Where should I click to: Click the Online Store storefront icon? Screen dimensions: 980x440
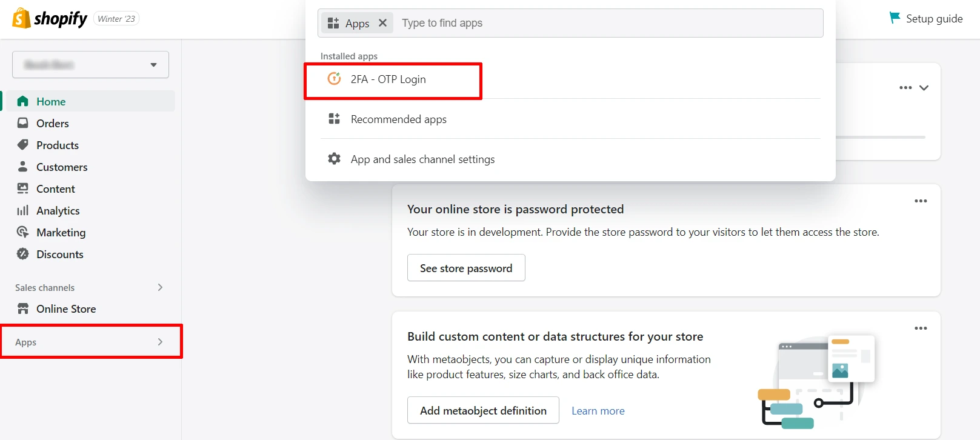pos(23,308)
